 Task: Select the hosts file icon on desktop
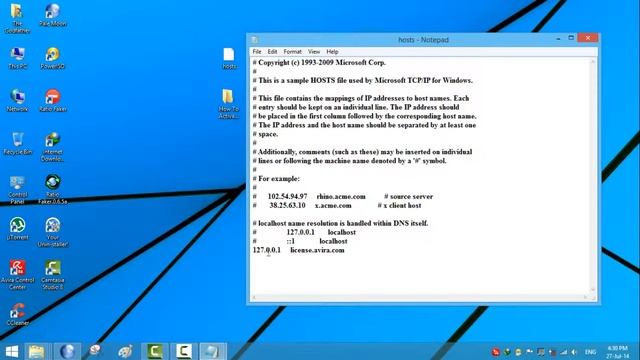[229, 58]
